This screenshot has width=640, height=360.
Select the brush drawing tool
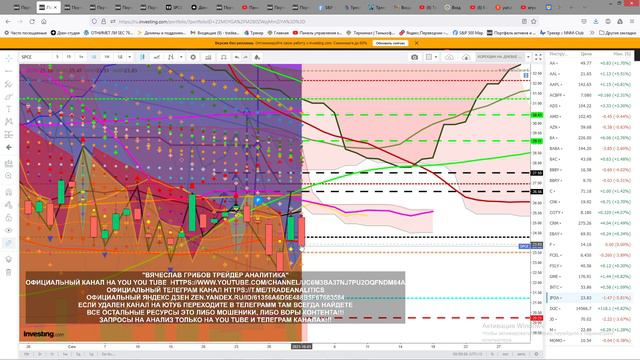coord(9,97)
